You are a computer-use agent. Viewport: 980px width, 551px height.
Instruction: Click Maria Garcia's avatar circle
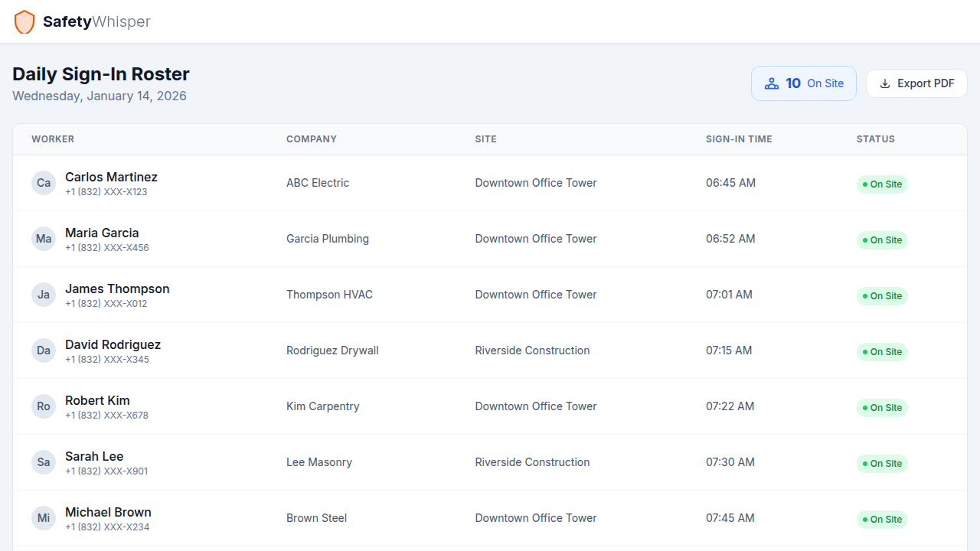(x=44, y=239)
